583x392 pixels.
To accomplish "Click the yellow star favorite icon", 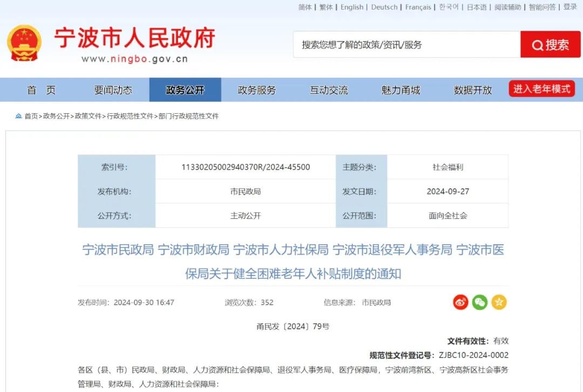I will coord(499,302).
